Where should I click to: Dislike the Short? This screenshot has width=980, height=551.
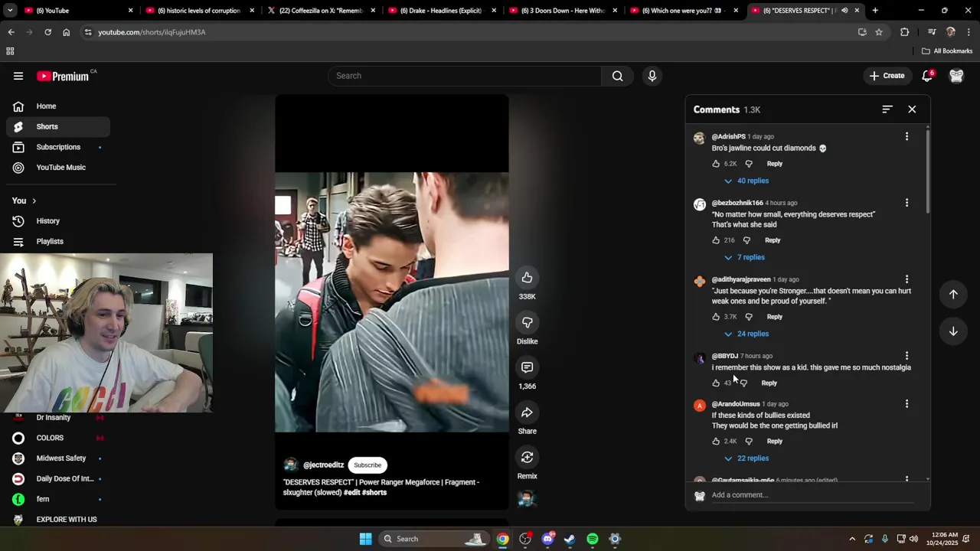point(527,323)
